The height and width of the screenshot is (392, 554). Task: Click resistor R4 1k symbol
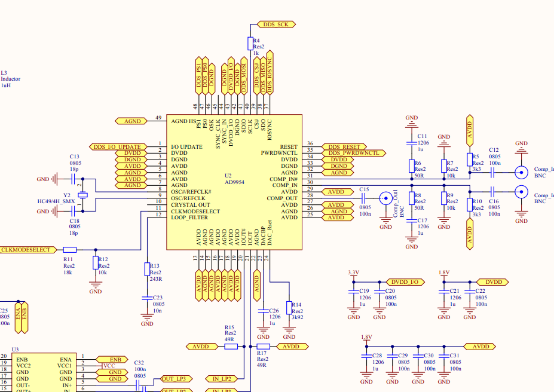pyautogui.click(x=250, y=44)
